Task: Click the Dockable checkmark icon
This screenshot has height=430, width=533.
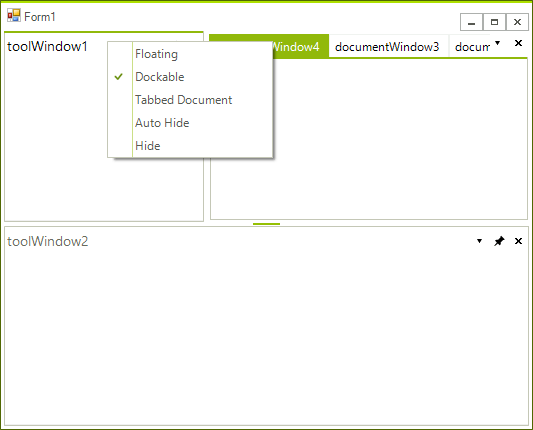Action: coord(119,77)
